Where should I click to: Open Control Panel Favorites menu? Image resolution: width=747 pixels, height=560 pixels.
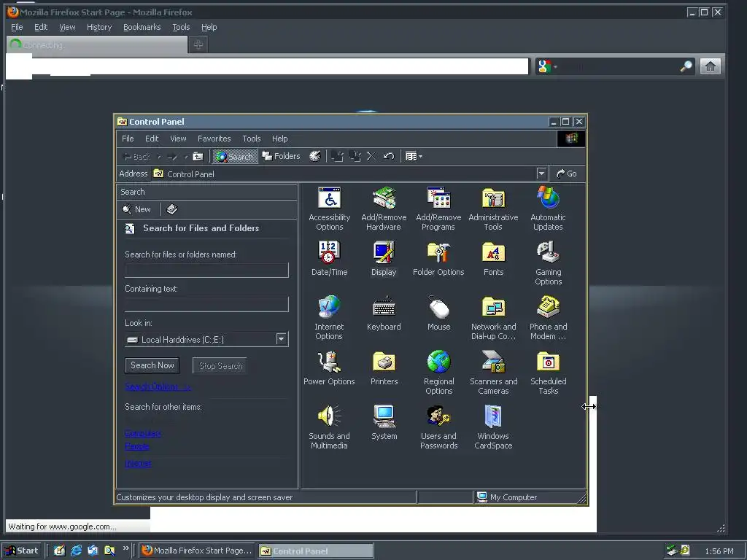pyautogui.click(x=214, y=139)
